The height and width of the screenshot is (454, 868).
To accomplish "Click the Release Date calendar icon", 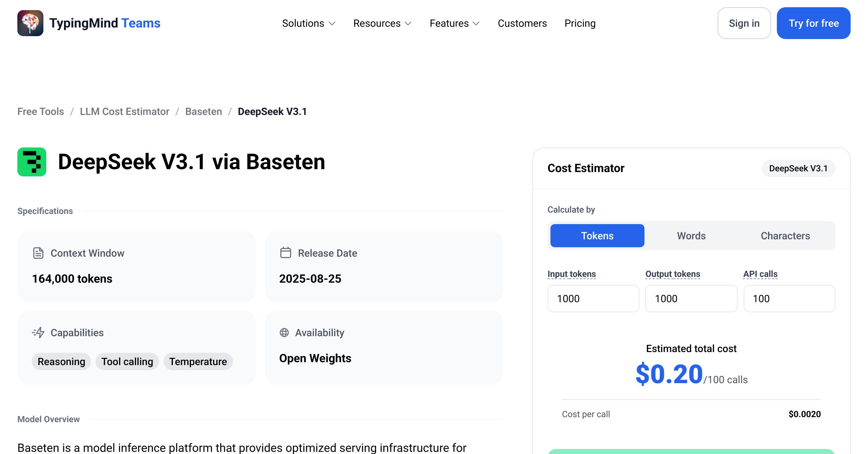I will [x=285, y=252].
